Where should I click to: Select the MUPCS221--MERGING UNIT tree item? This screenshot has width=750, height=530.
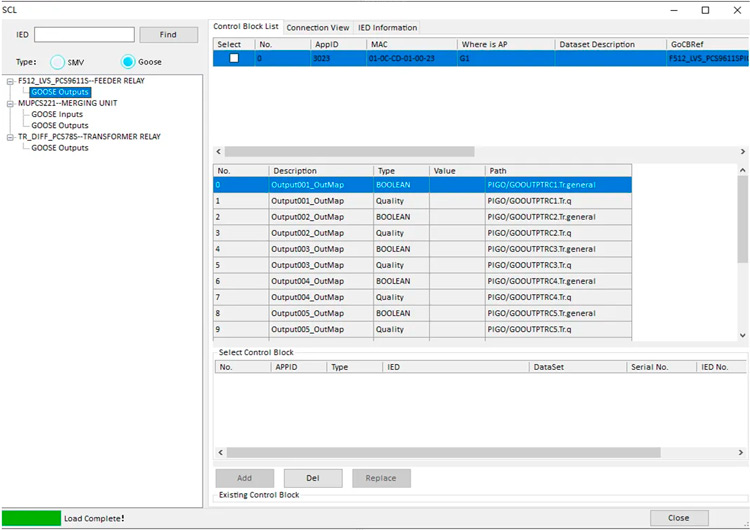coord(67,103)
